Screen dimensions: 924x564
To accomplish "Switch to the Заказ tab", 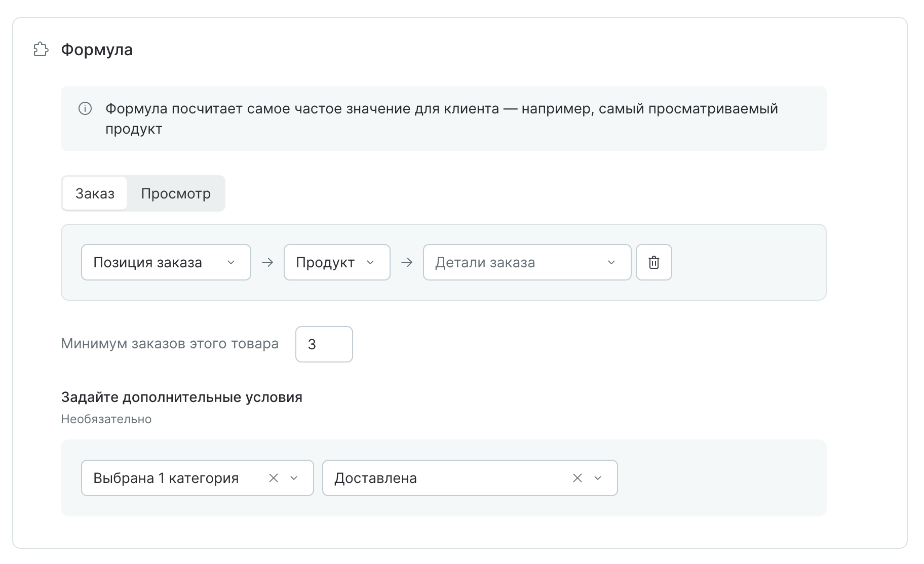I will point(95,193).
